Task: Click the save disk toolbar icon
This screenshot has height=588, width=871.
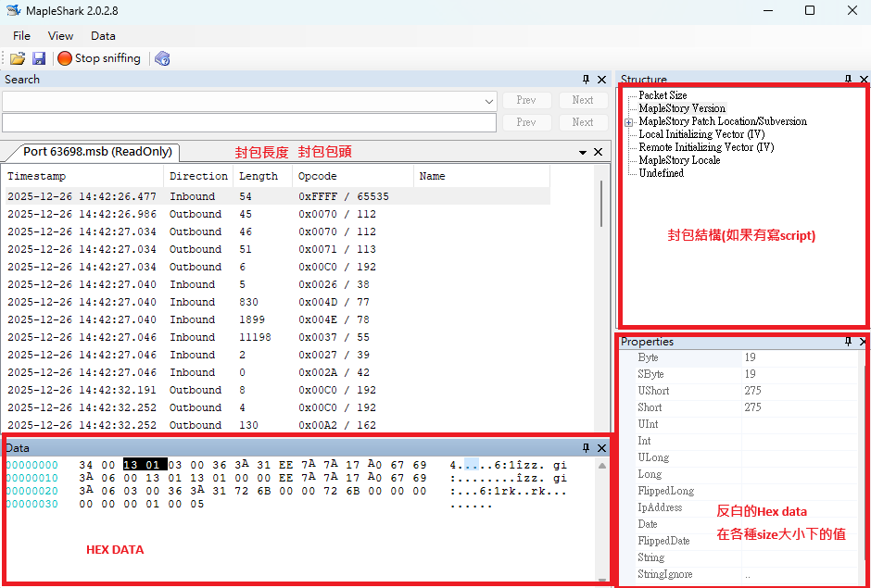Action: tap(39, 58)
